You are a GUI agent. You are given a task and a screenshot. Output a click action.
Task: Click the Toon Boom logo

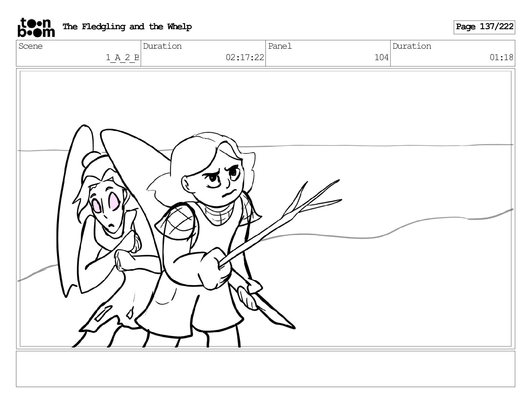pos(36,27)
